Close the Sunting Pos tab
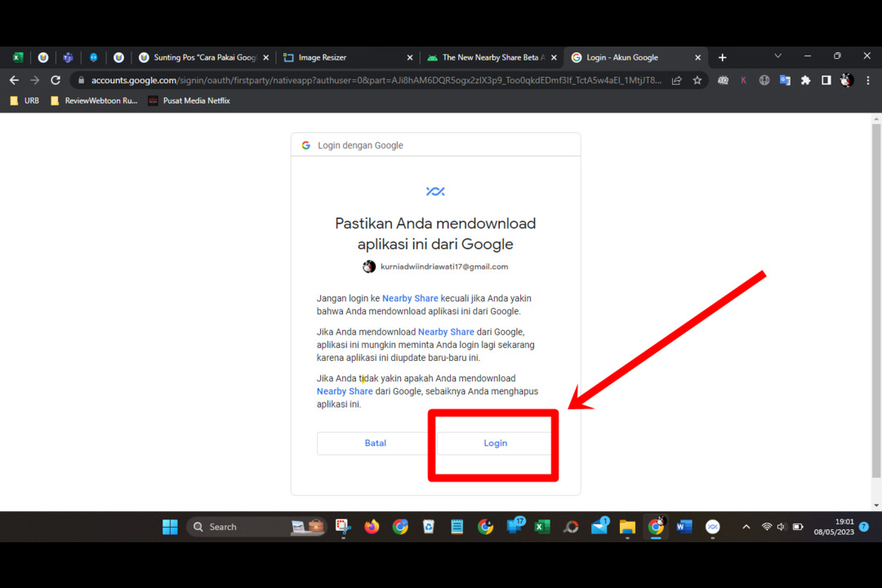882x588 pixels. click(266, 57)
